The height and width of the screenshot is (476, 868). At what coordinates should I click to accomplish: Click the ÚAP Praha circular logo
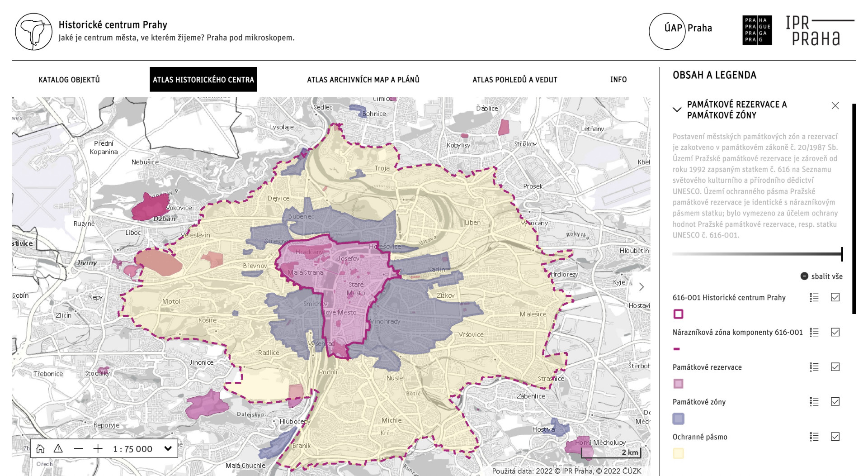(667, 31)
